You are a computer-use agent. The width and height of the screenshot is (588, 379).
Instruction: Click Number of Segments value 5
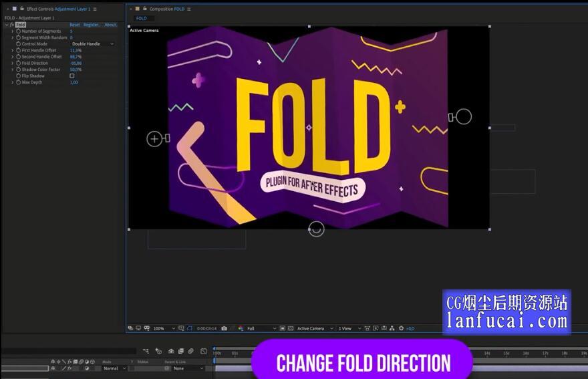point(71,31)
